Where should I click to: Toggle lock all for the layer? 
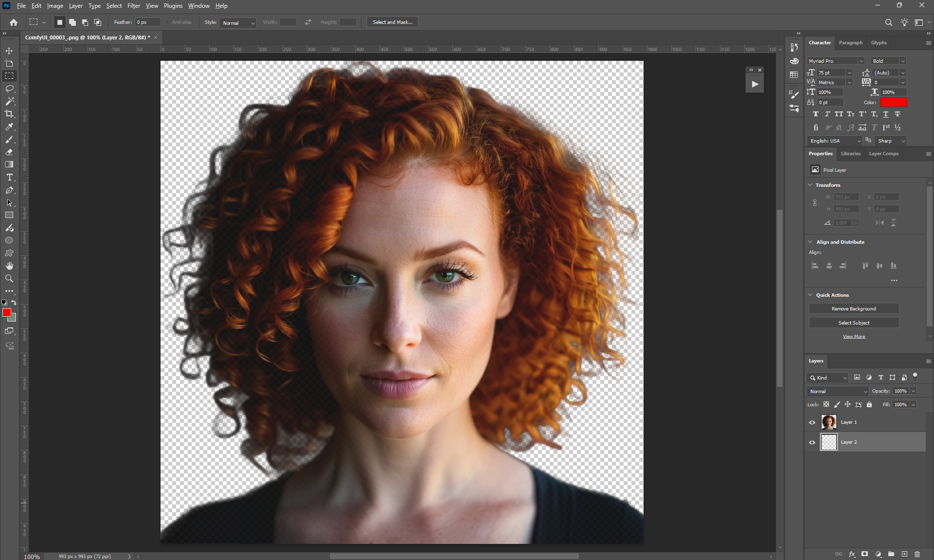[869, 404]
